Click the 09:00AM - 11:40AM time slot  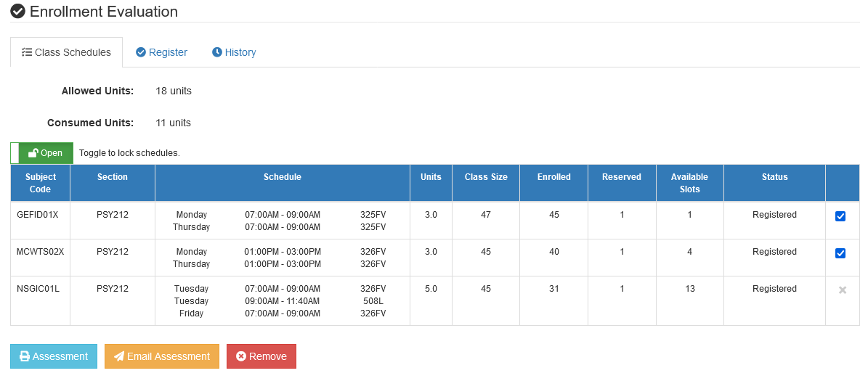(283, 301)
